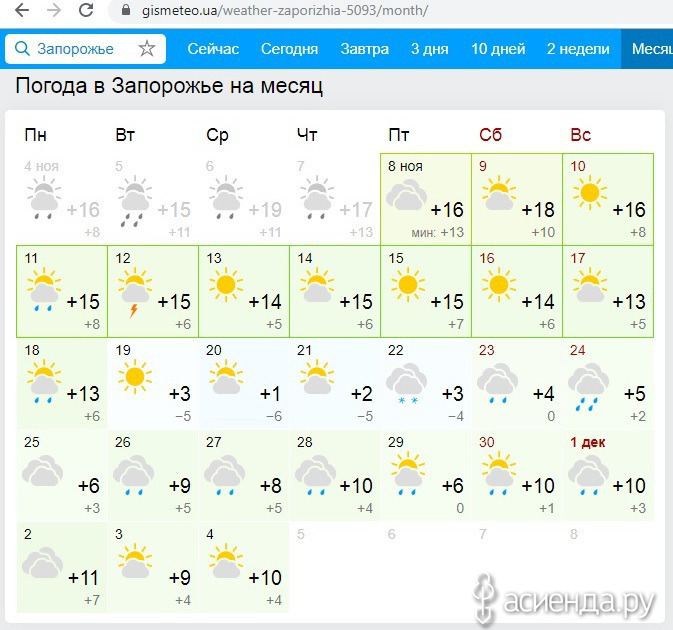Click the padlock icon in the address bar

coord(126,10)
